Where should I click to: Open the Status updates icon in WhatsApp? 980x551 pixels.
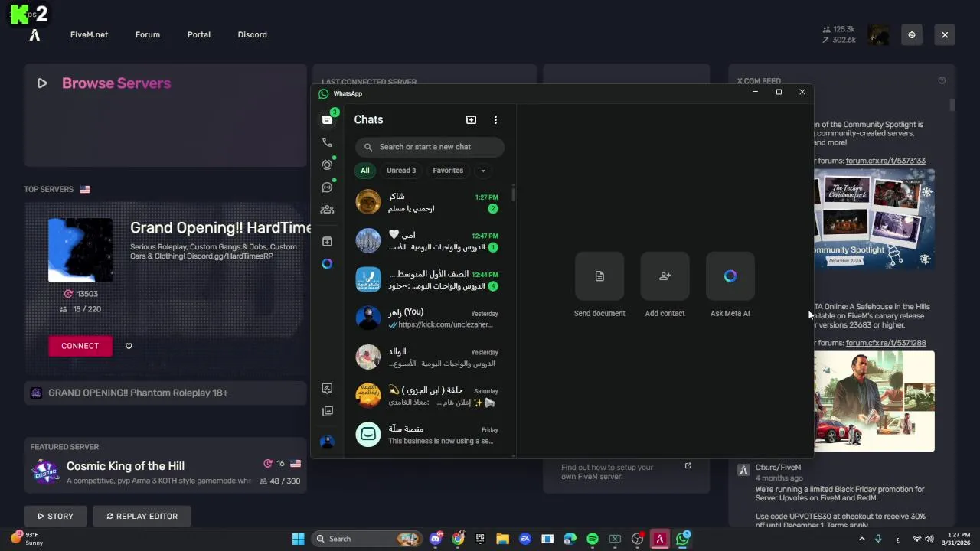[x=327, y=165]
